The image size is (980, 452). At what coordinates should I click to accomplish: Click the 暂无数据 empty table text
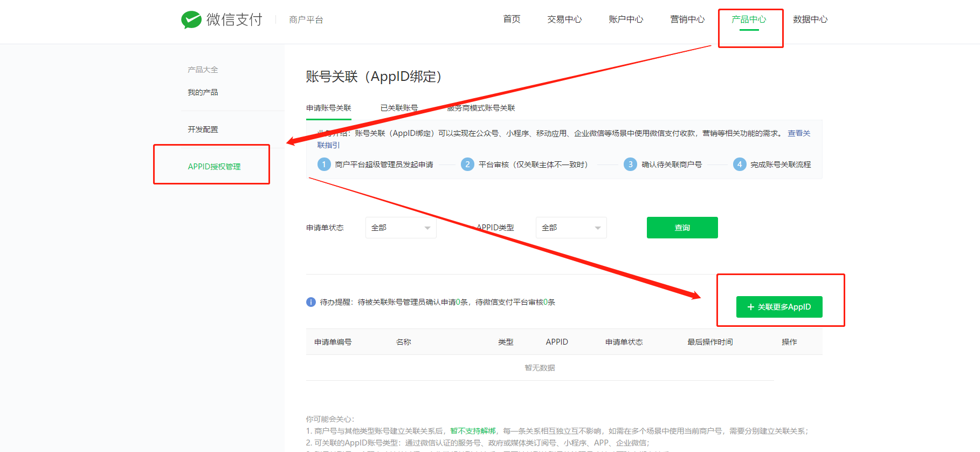tap(540, 368)
